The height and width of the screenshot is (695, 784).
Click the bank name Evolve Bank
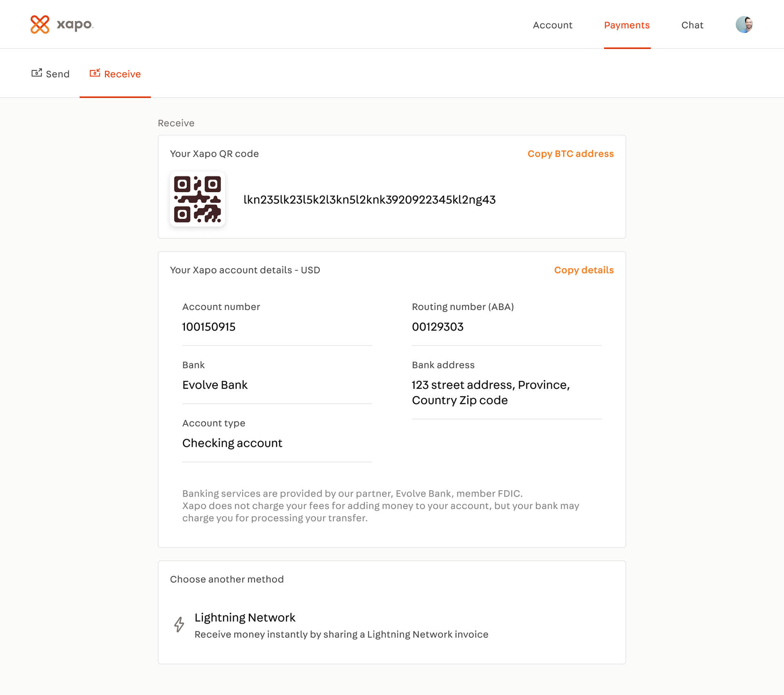click(215, 385)
